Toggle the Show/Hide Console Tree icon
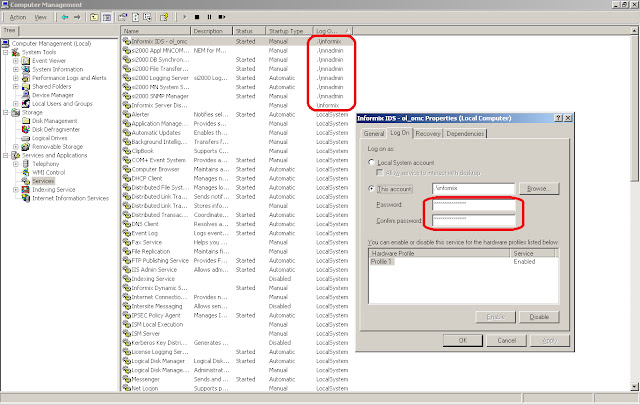Screen dimensions: 640x405 [107, 17]
